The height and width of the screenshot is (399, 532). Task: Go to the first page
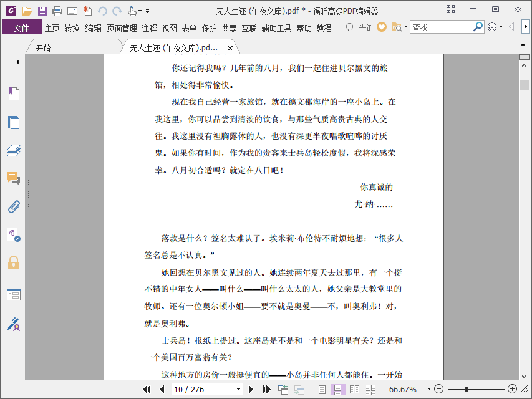147,389
